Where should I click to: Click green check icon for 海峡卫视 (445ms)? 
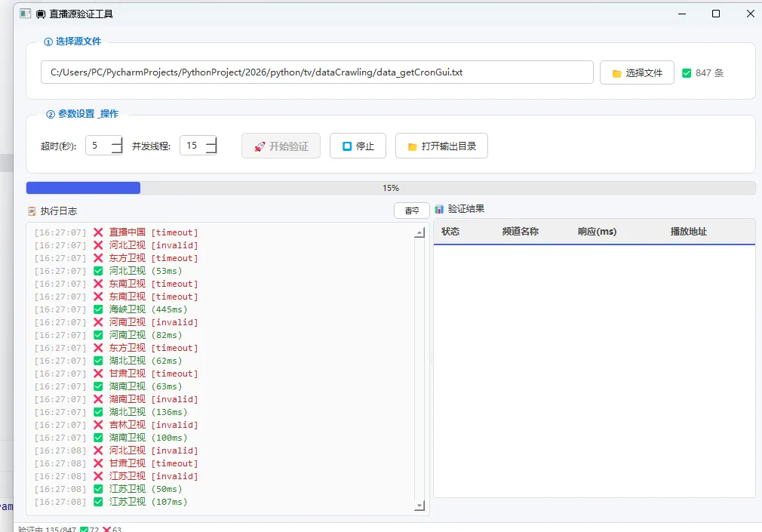pyautogui.click(x=98, y=309)
